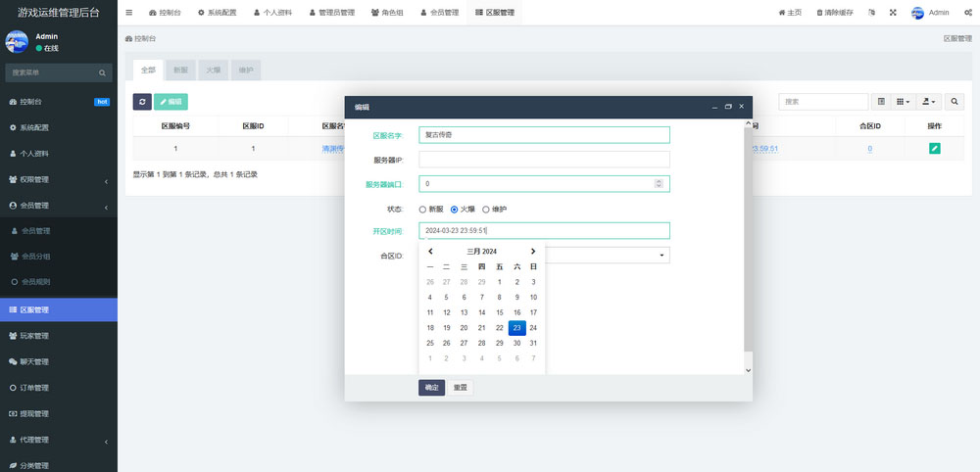980x472 pixels.
Task: Click the refresh icon button above the table
Action: (142, 101)
